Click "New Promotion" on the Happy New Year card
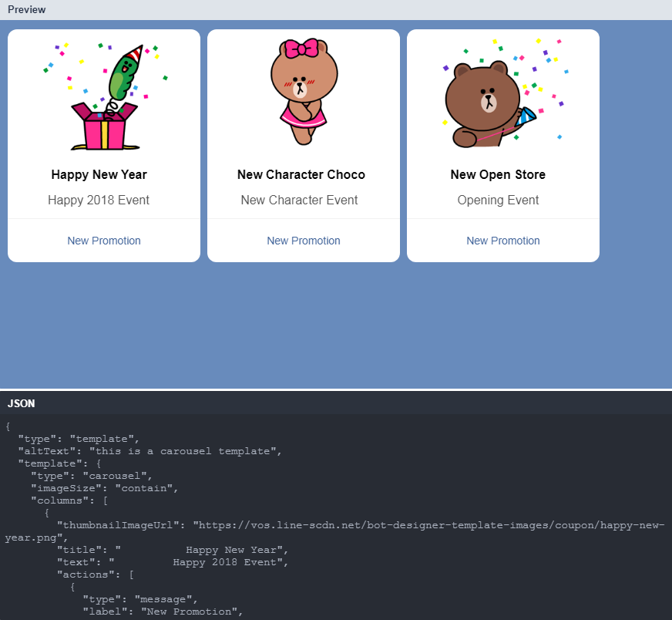This screenshot has height=620, width=672. tap(104, 241)
